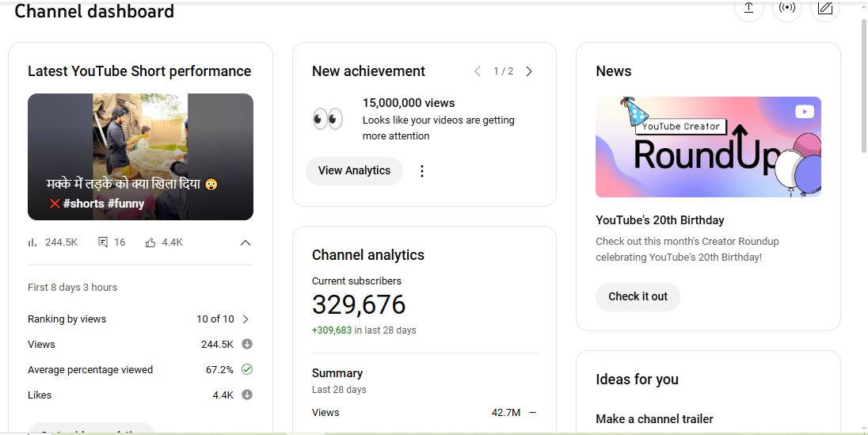Screen dimensions: 868x435
Task: Click the Go Live broadcast icon
Action: [x=786, y=8]
